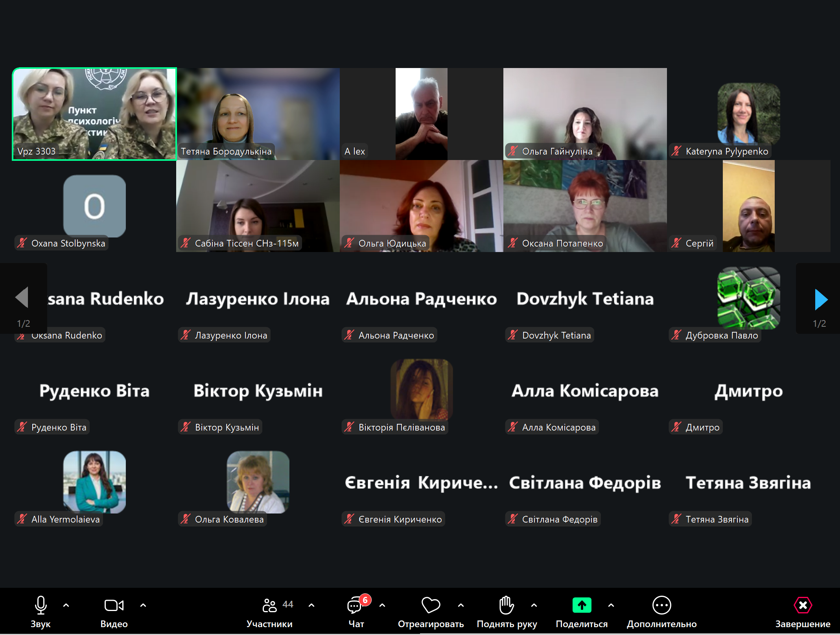Click muted mic icon on Сергій tile

676,243
